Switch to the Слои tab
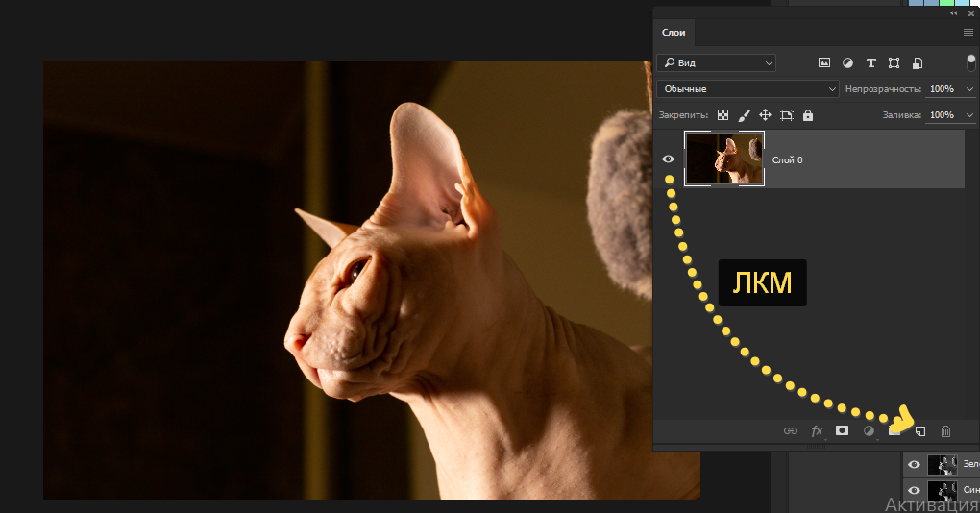Screen dimensions: 980x513 pyautogui.click(x=674, y=33)
